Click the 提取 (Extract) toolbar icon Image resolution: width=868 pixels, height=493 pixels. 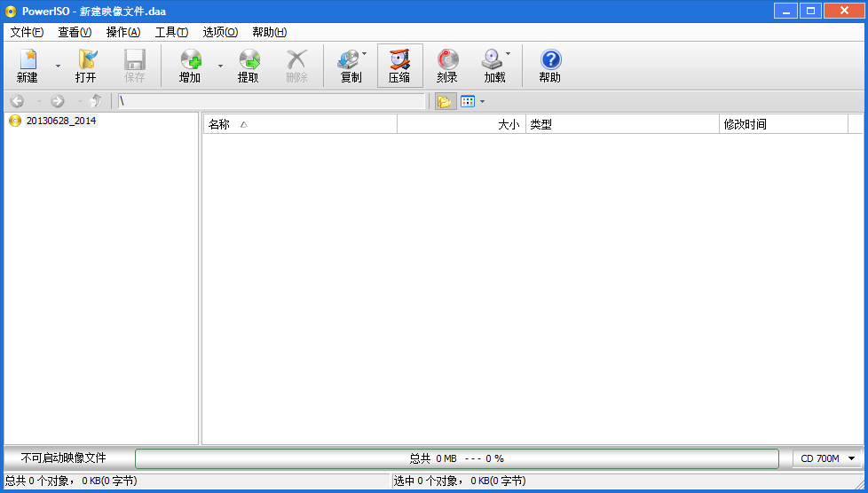coord(249,66)
